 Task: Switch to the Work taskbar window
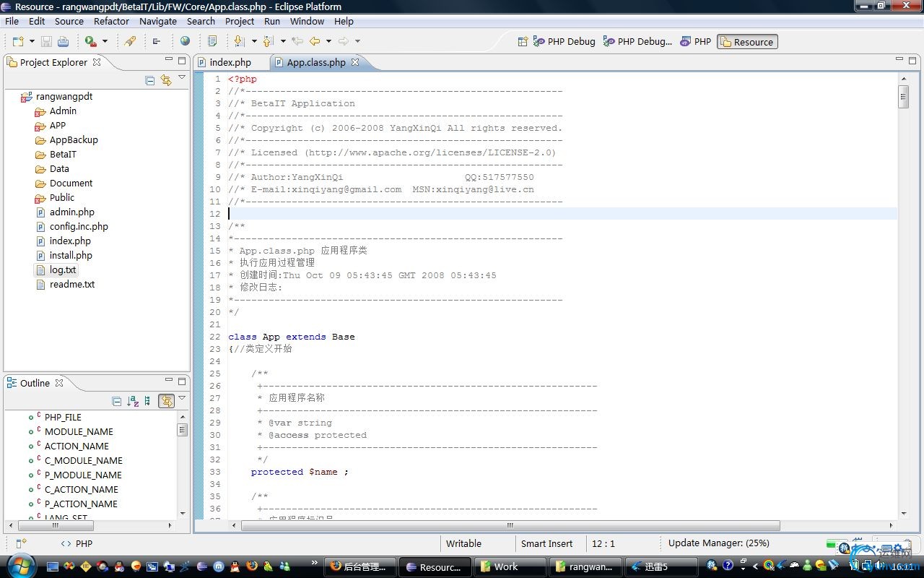pos(512,566)
